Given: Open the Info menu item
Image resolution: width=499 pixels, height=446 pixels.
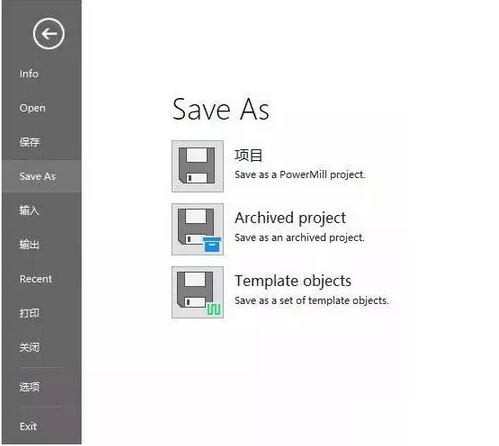Looking at the screenshot, I should tap(29, 74).
